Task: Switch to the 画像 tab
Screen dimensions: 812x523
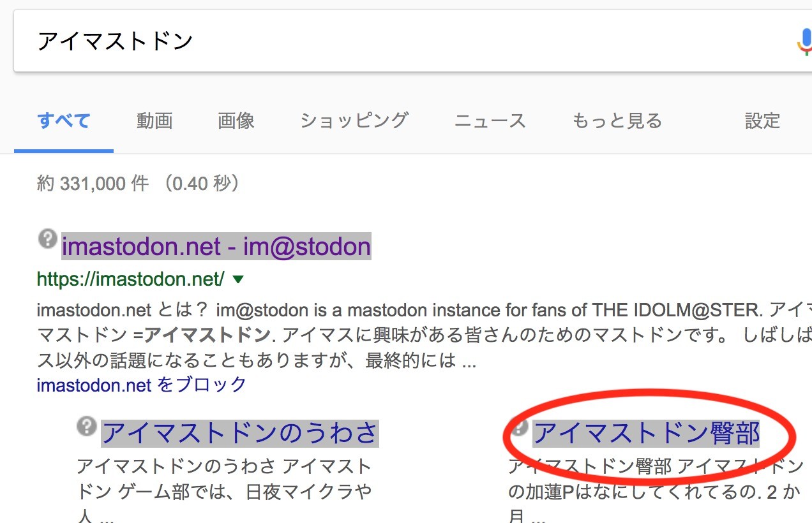Action: pyautogui.click(x=236, y=121)
